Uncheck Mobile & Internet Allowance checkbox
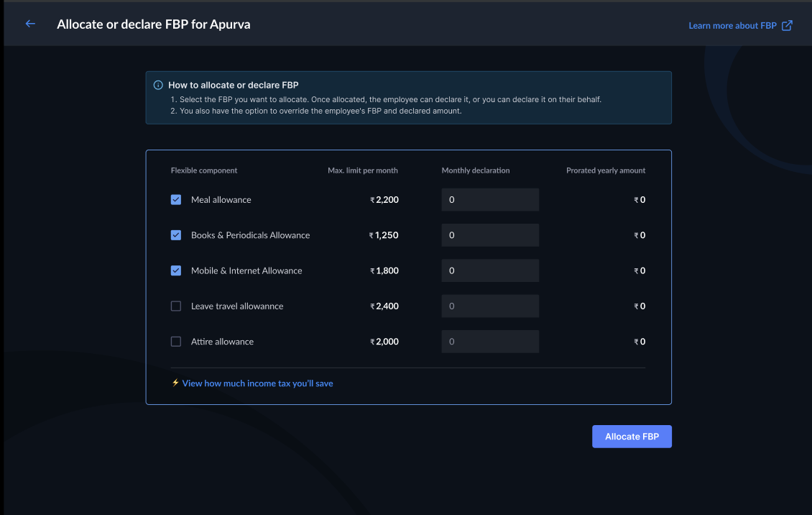Viewport: 812px width, 515px height. click(x=176, y=270)
